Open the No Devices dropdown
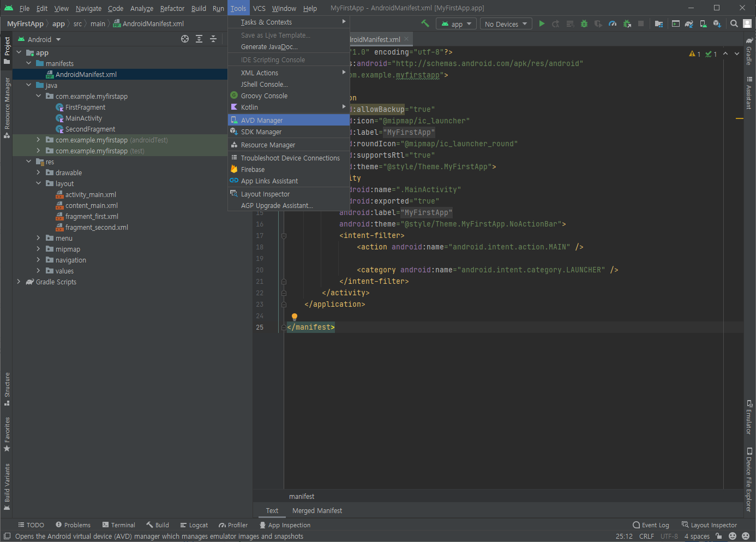 pos(506,24)
